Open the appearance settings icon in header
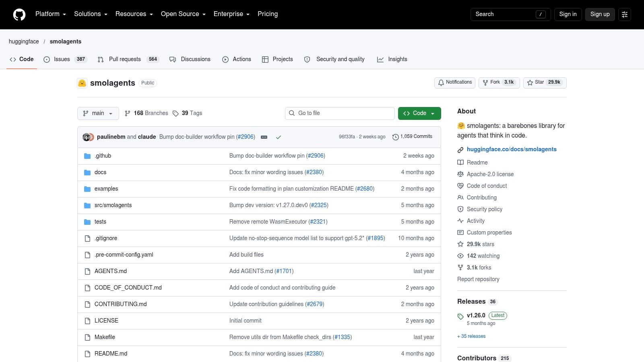Image resolution: width=644 pixels, height=362 pixels. click(x=625, y=14)
